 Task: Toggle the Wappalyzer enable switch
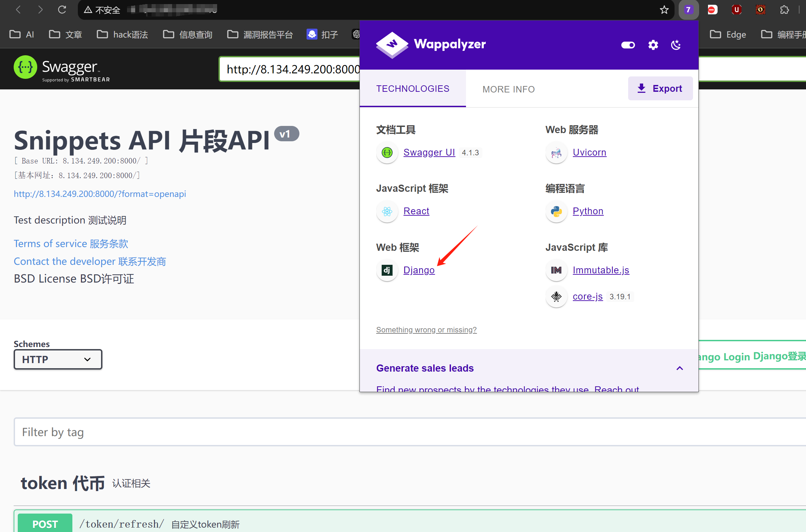pyautogui.click(x=628, y=45)
